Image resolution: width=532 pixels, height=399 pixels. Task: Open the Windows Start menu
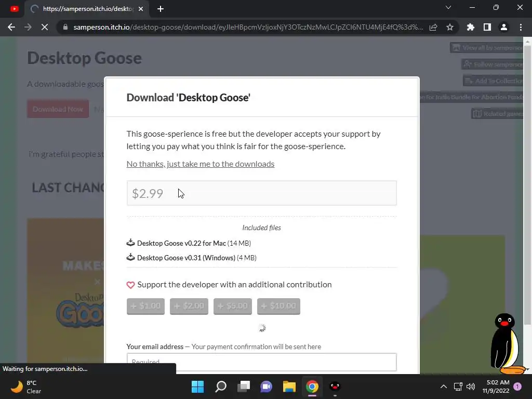(x=198, y=387)
